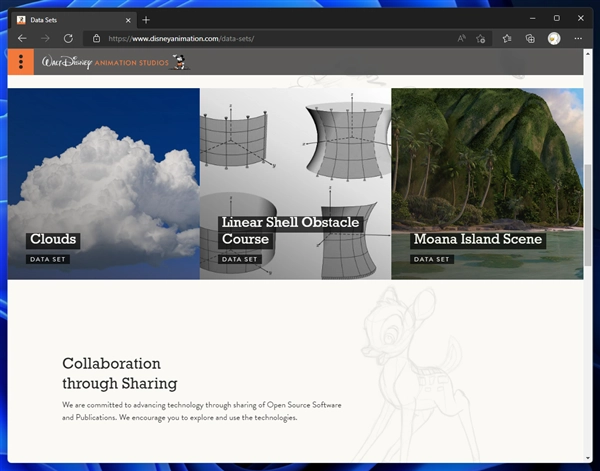Select the Data Sets tab
The width and height of the screenshot is (600, 471).
[x=75, y=20]
